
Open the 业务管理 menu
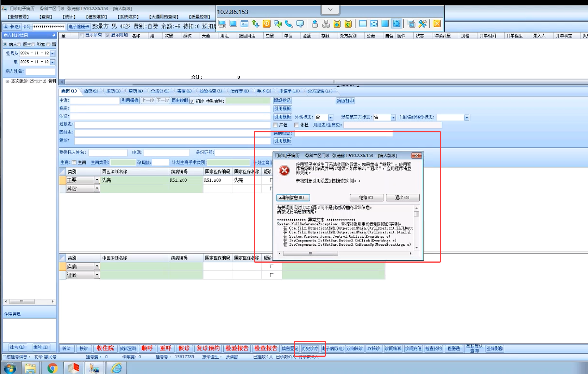coord(18,17)
